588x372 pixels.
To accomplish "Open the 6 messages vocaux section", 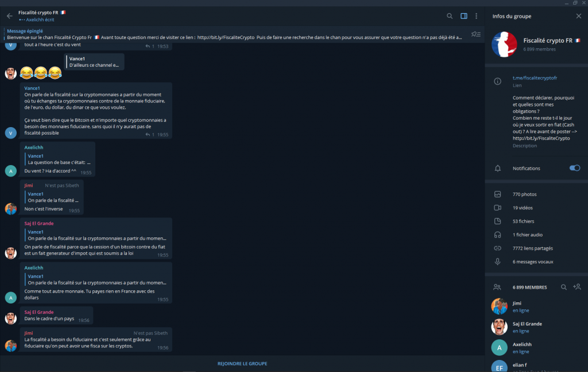I will point(533,262).
